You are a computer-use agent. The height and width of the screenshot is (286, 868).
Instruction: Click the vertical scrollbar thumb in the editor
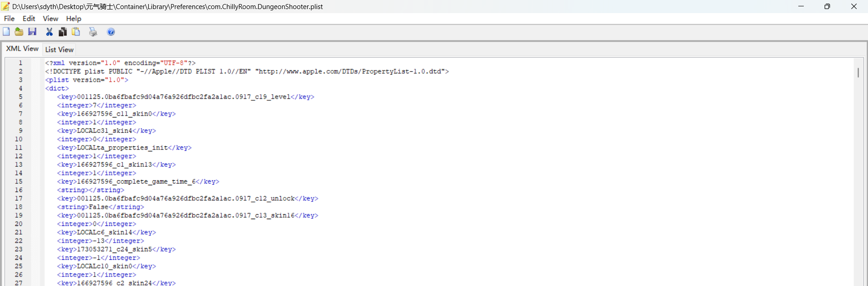(858, 73)
